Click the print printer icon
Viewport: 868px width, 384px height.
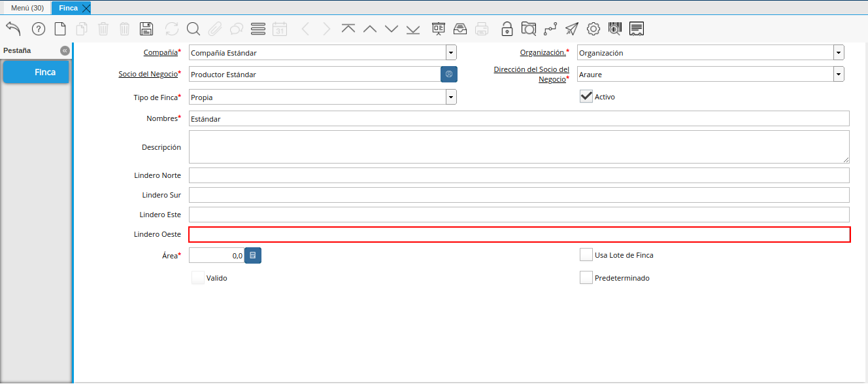pos(482,29)
